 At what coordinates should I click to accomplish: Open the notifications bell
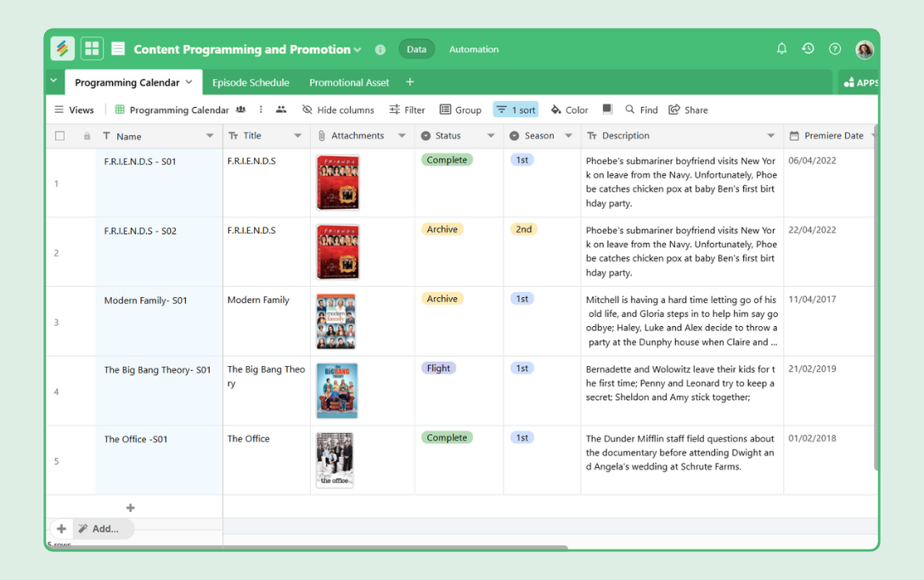781,49
